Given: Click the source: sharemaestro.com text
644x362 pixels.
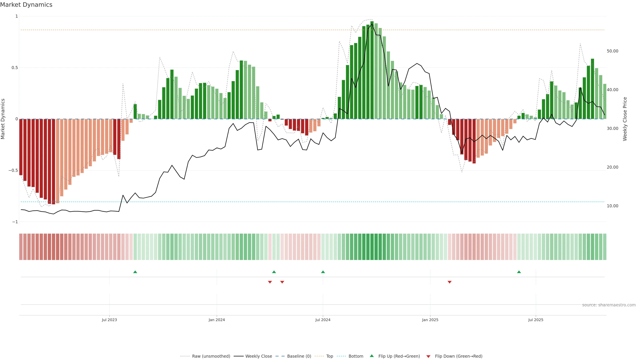Looking at the screenshot, I should (x=609, y=305).
